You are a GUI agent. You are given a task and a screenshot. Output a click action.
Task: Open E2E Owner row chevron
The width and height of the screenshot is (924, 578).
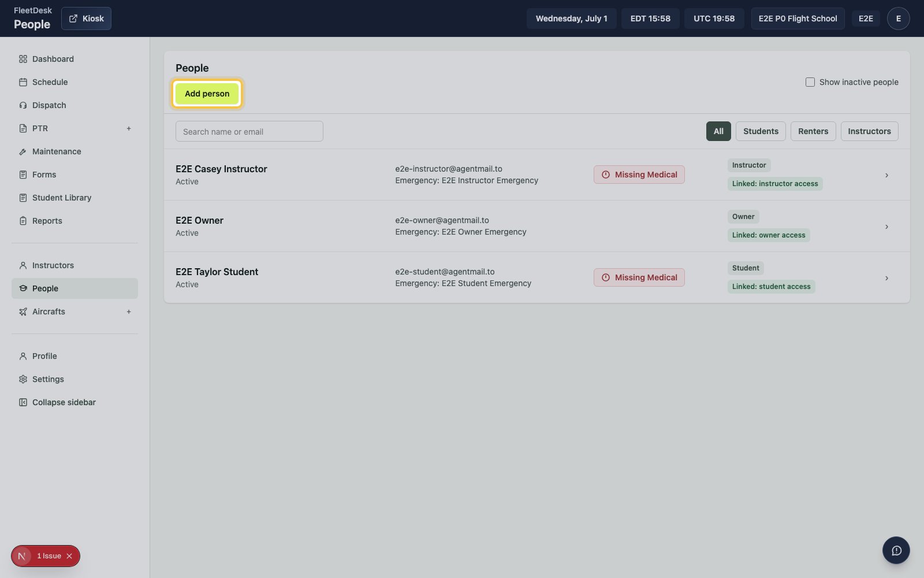coord(886,227)
